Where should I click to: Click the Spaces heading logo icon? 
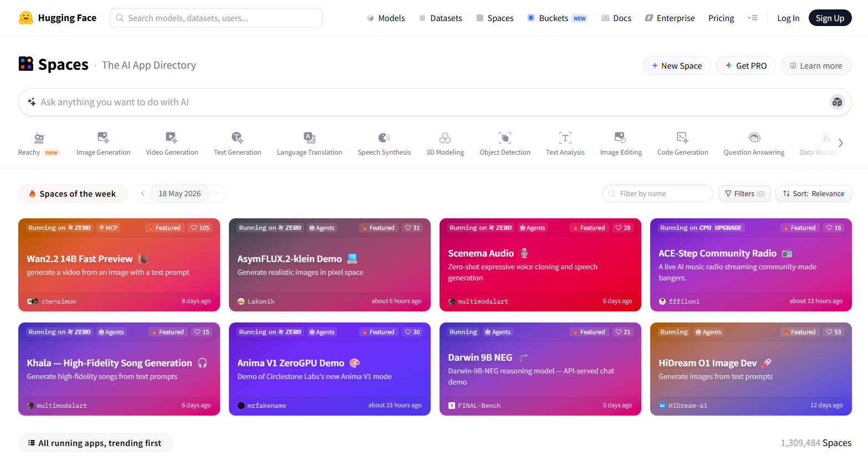pos(26,64)
